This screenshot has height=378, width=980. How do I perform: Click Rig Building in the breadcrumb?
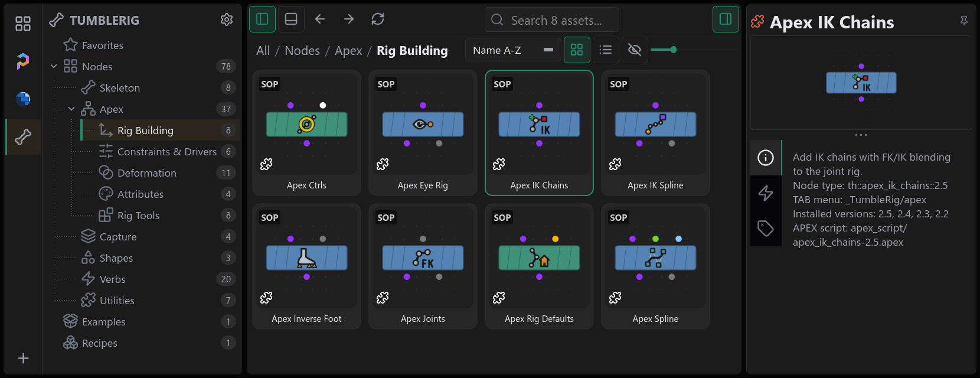click(x=412, y=51)
